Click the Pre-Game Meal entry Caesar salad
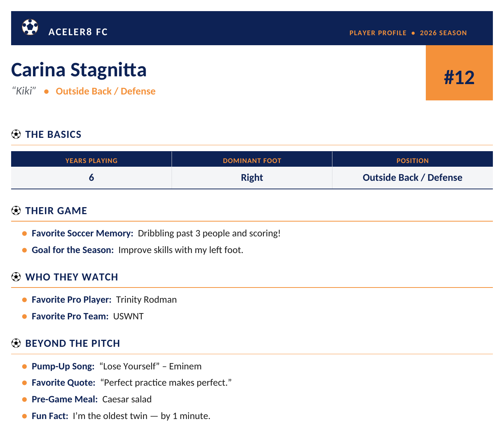 coord(127,399)
